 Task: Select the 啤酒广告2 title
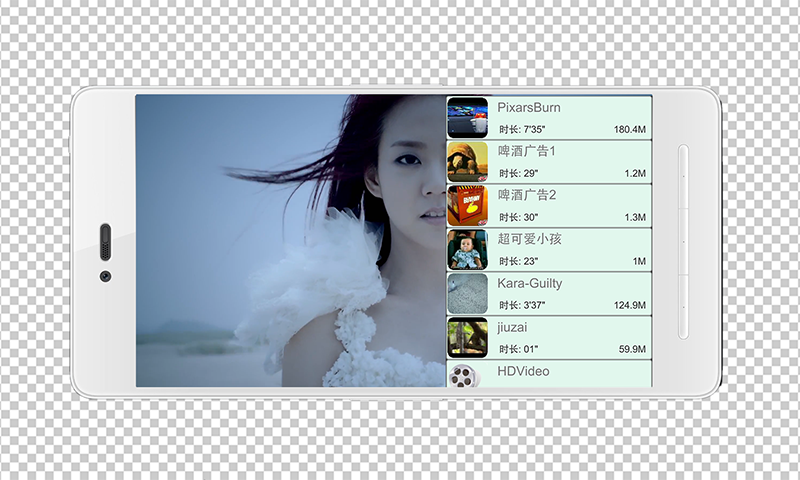click(527, 195)
